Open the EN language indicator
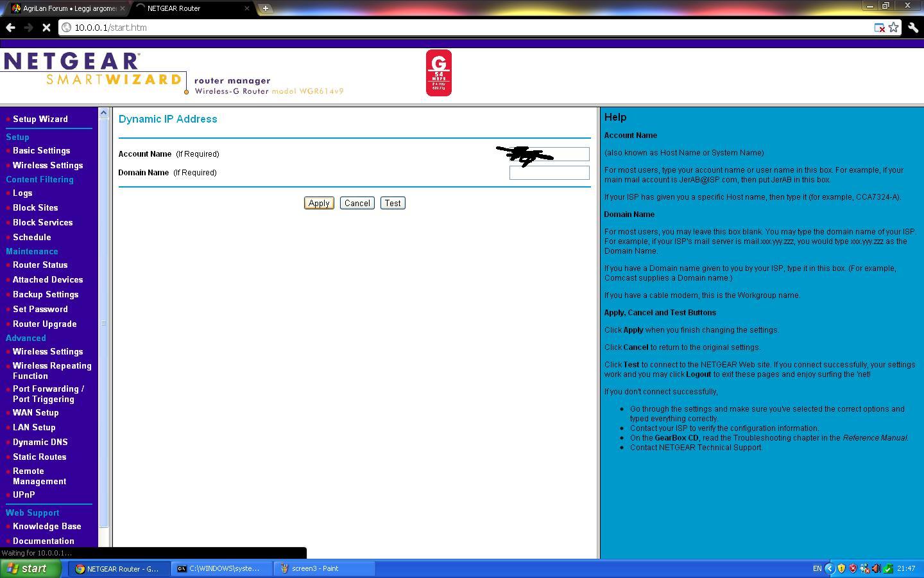The height and width of the screenshot is (578, 924). [x=817, y=568]
